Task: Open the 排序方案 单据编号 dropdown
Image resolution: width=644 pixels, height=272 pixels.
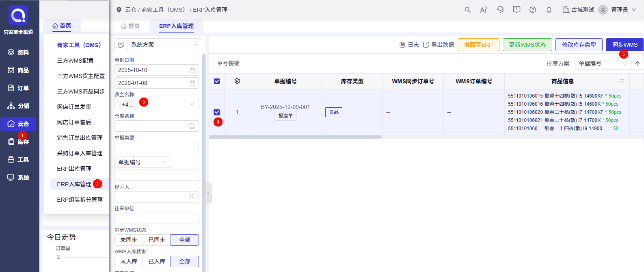Action: pyautogui.click(x=603, y=63)
